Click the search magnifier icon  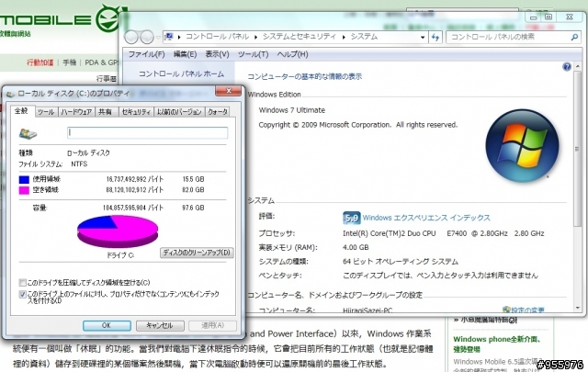point(574,37)
